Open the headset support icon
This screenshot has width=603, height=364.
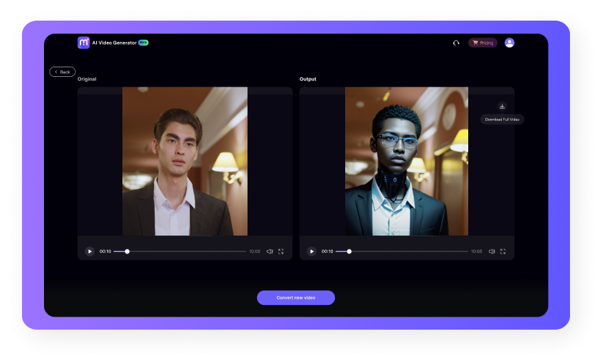(456, 43)
